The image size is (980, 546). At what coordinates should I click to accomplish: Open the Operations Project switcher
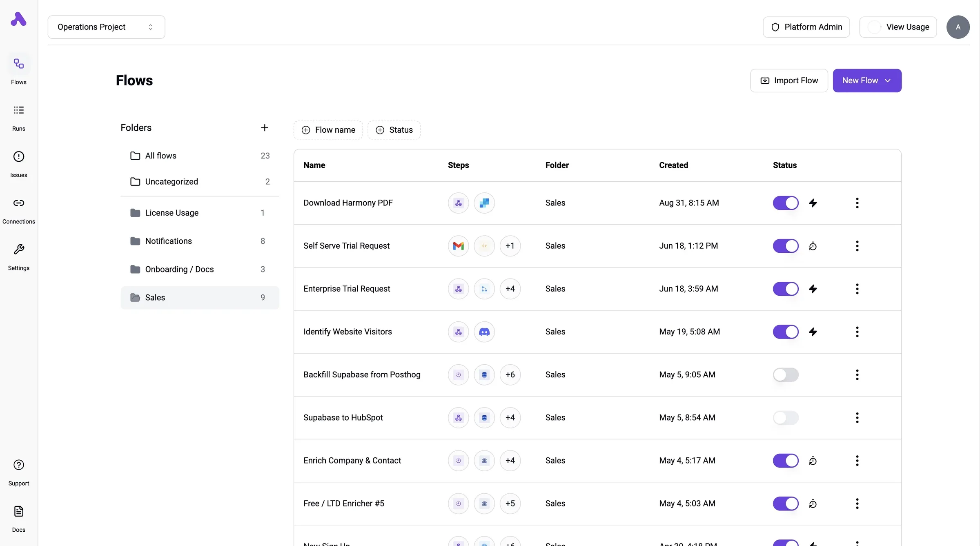pos(106,27)
